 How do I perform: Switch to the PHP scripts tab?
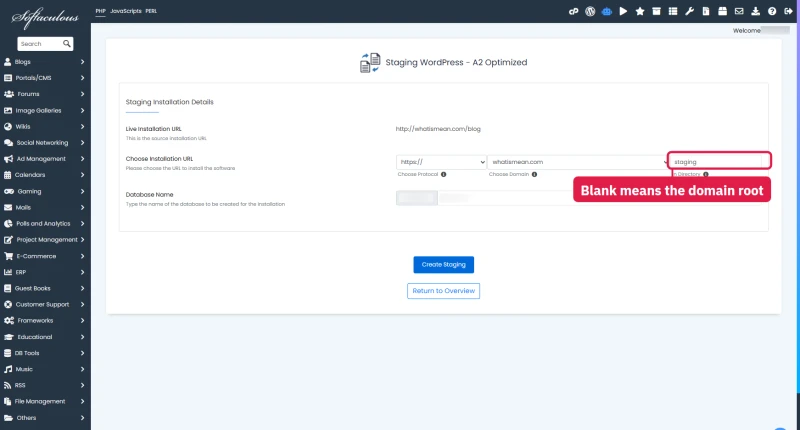[x=101, y=11]
